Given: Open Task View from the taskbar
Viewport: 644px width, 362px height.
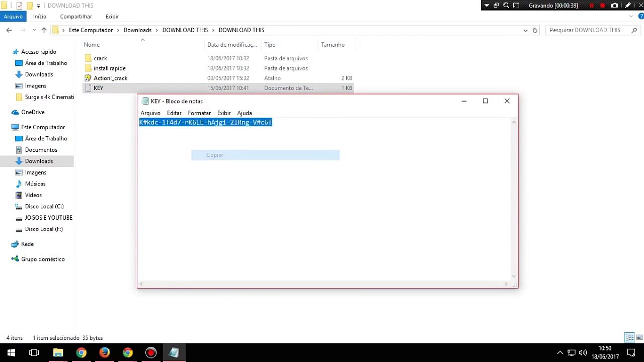Looking at the screenshot, I should pos(34,352).
